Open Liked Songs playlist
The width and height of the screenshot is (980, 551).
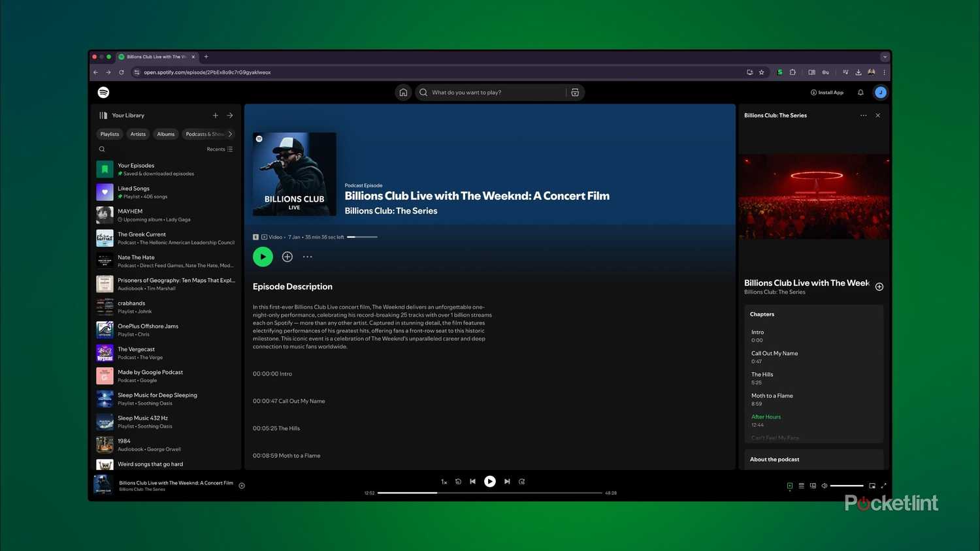[166, 192]
